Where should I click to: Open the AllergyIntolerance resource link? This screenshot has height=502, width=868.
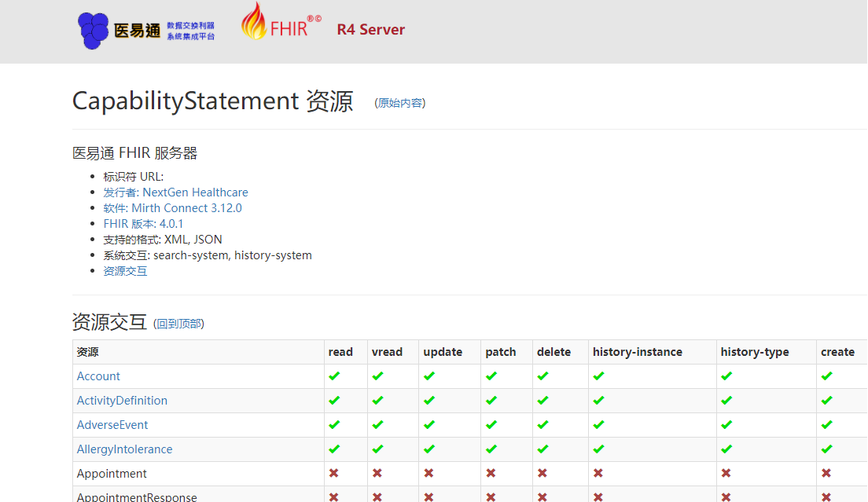124,449
